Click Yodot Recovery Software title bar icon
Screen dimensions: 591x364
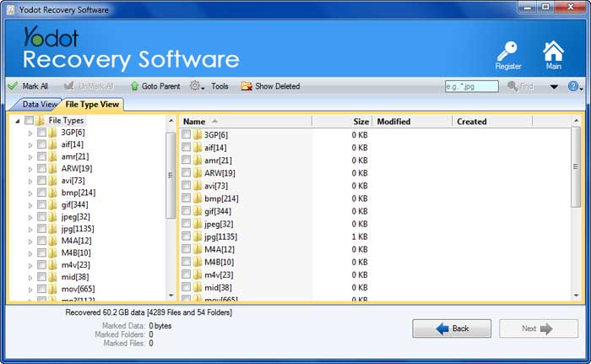pyautogui.click(x=10, y=10)
